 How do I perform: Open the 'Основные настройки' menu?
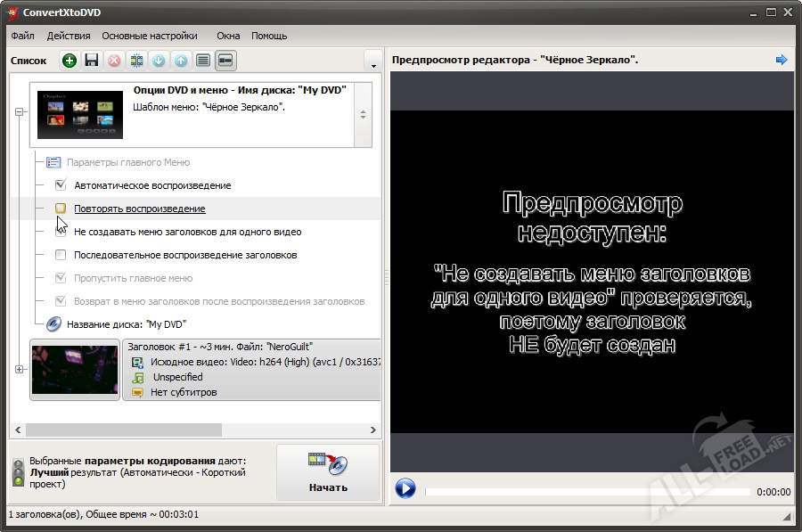click(150, 36)
